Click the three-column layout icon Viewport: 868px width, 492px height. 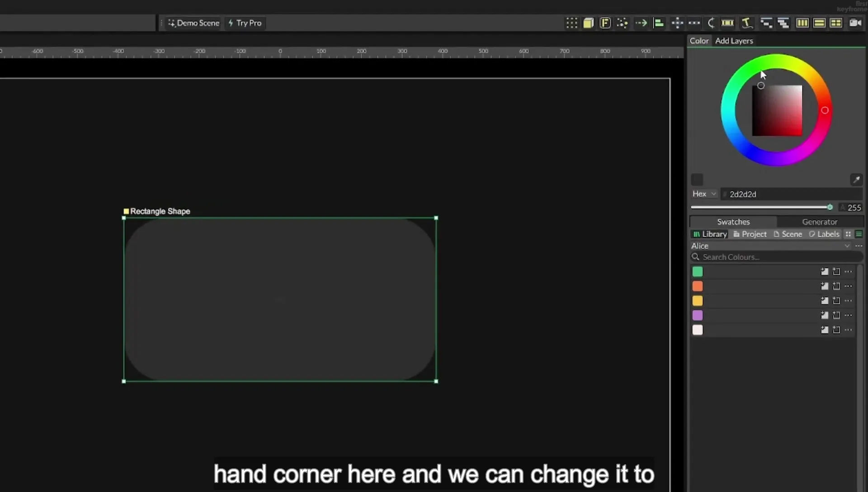click(802, 23)
